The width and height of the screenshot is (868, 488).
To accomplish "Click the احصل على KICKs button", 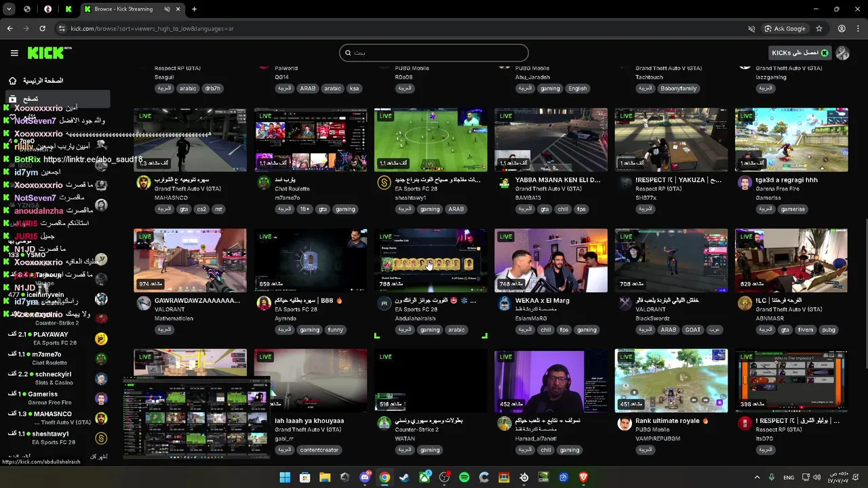I will pyautogui.click(x=800, y=53).
